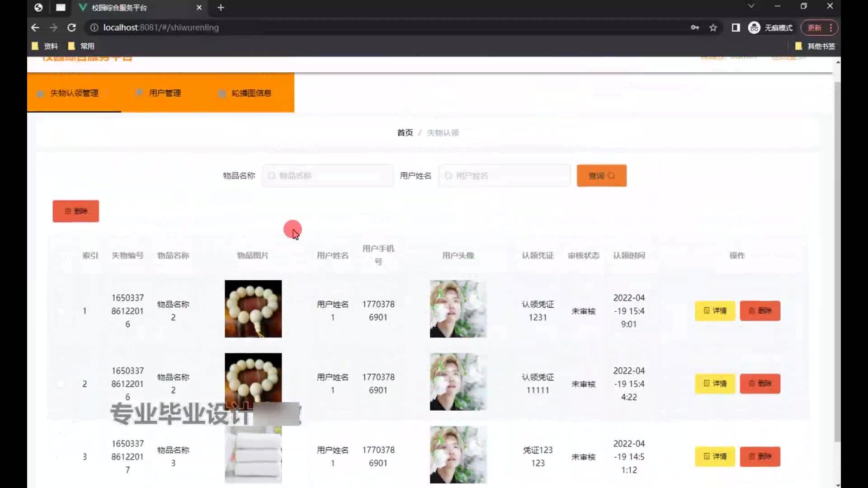Switch to 轮播图信息 menu tab
Viewport: 868px width, 488px height.
[x=250, y=93]
